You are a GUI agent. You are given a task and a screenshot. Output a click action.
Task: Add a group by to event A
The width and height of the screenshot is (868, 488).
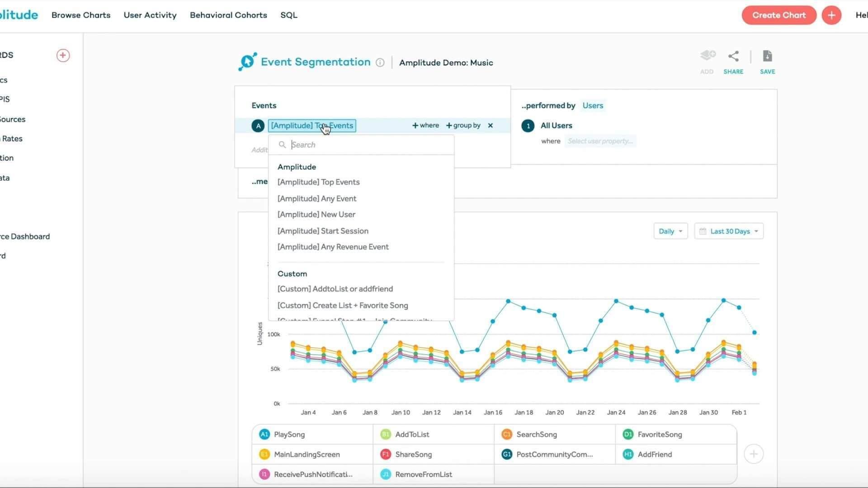click(463, 126)
